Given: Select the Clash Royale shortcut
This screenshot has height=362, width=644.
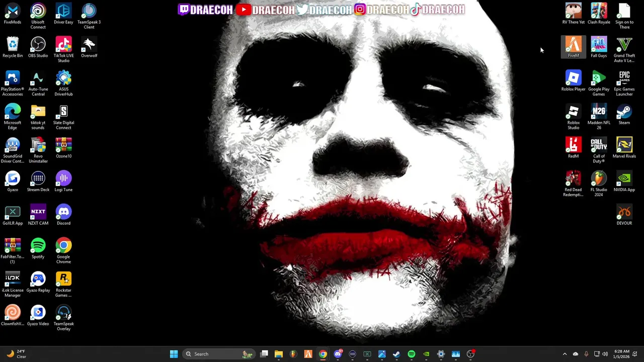Looking at the screenshot, I should point(599,14).
